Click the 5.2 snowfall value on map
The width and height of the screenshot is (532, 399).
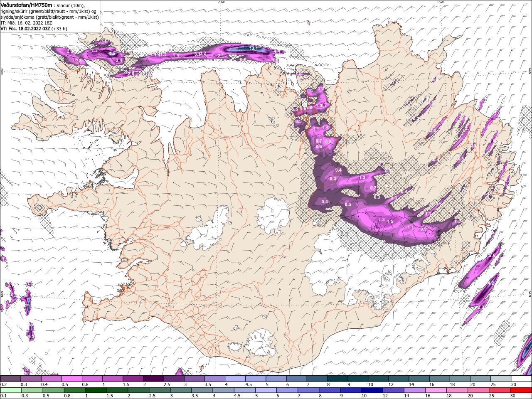(112, 53)
